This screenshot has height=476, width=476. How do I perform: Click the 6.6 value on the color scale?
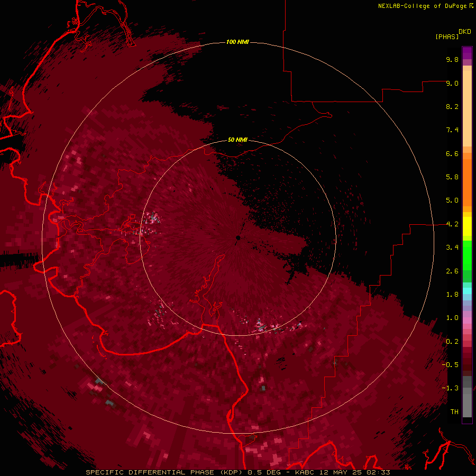pos(452,153)
